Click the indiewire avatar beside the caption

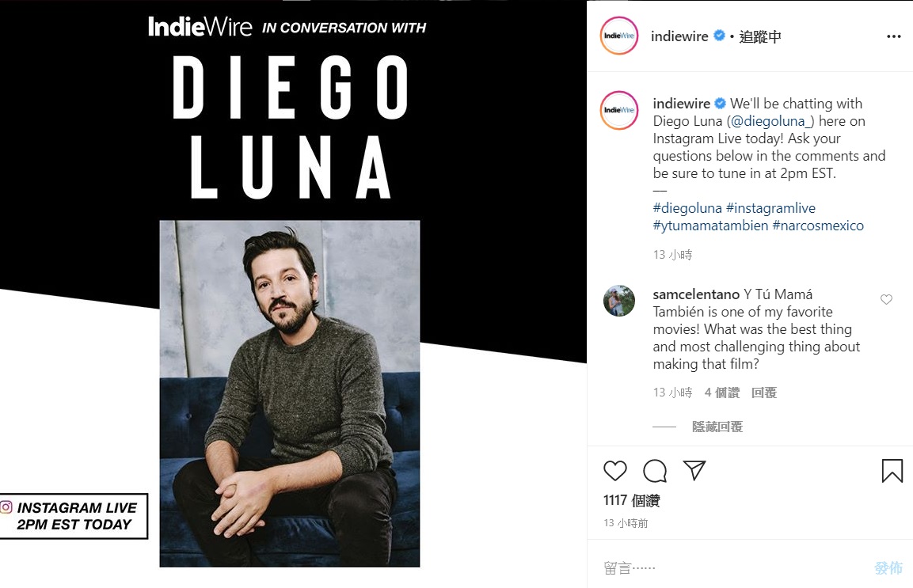(x=619, y=110)
